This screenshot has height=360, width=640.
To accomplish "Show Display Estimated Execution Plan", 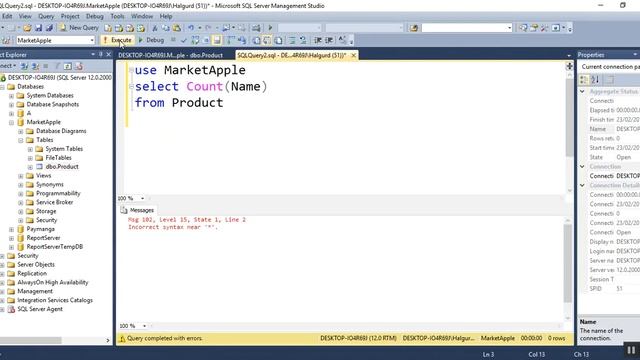I will coord(195,40).
